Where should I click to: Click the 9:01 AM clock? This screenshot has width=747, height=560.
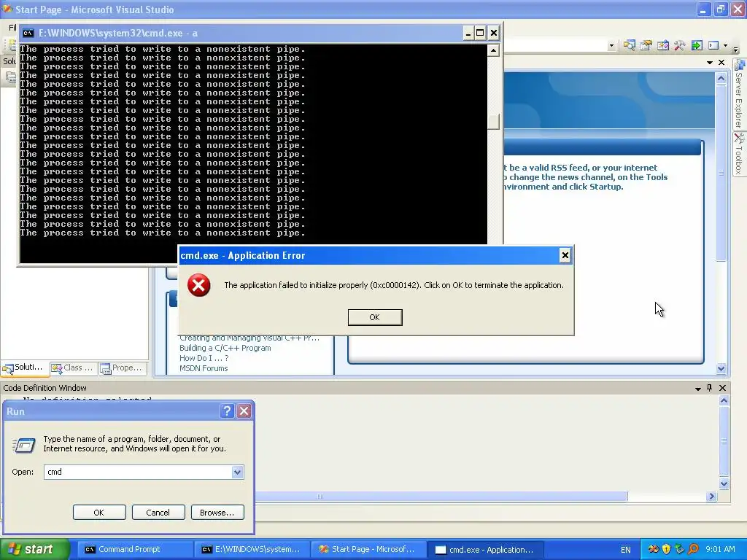click(x=720, y=550)
